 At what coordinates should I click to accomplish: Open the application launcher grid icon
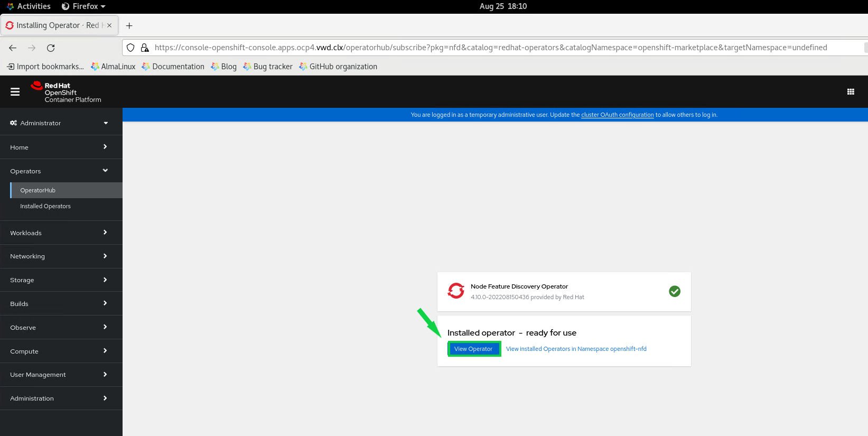point(851,92)
